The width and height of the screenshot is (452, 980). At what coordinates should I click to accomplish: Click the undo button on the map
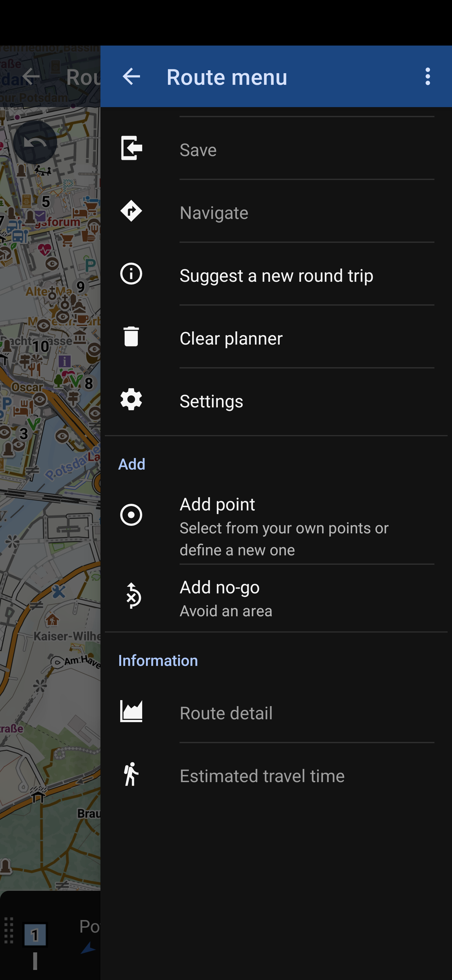click(x=35, y=142)
